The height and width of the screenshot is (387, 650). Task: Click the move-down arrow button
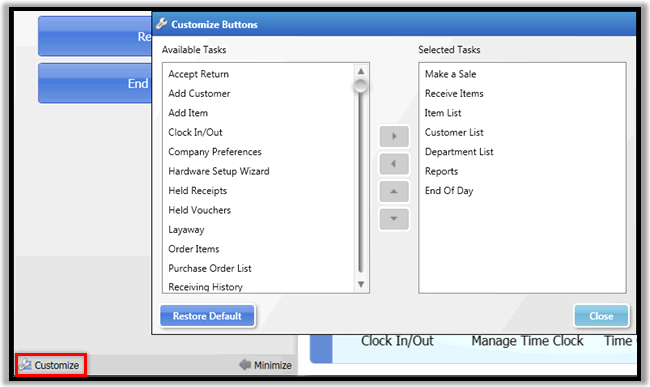click(x=394, y=219)
